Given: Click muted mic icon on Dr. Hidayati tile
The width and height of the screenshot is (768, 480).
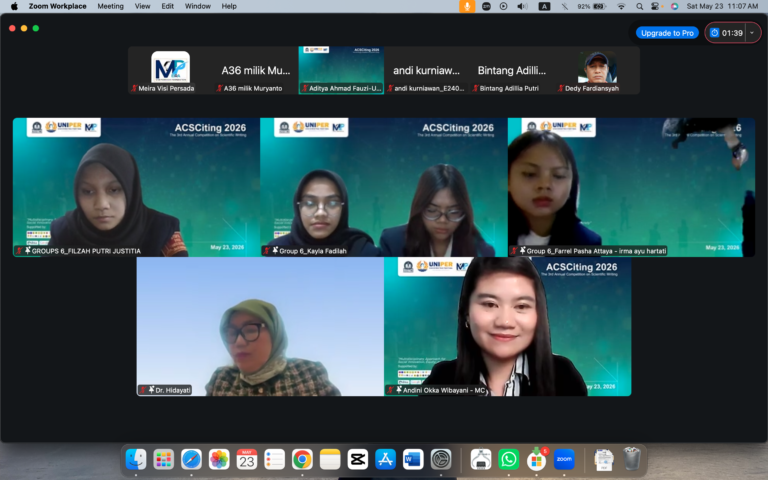Looking at the screenshot, I should tap(143, 390).
